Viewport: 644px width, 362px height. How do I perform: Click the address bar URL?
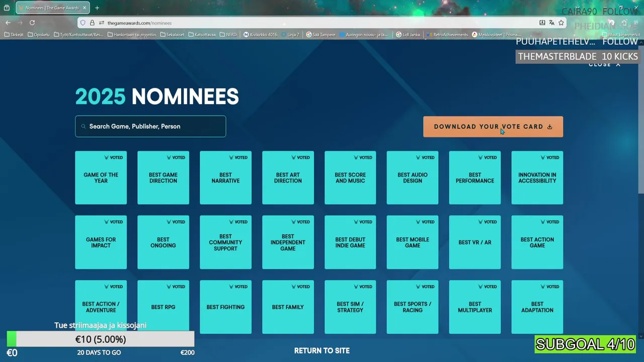139,23
